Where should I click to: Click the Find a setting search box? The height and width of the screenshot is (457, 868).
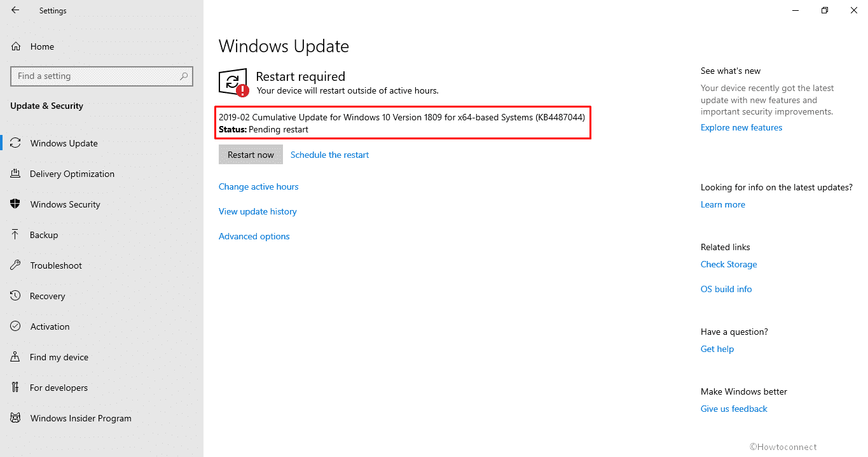click(102, 76)
